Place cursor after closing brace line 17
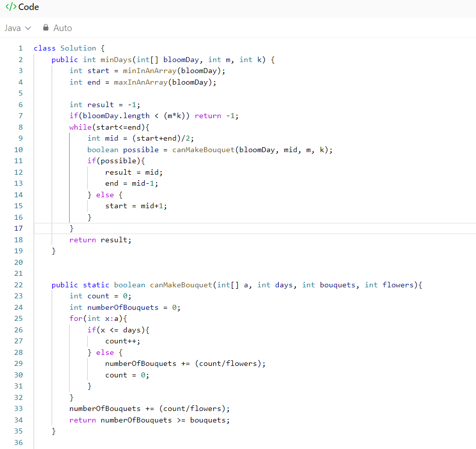476x449 pixels. pyautogui.click(x=74, y=228)
